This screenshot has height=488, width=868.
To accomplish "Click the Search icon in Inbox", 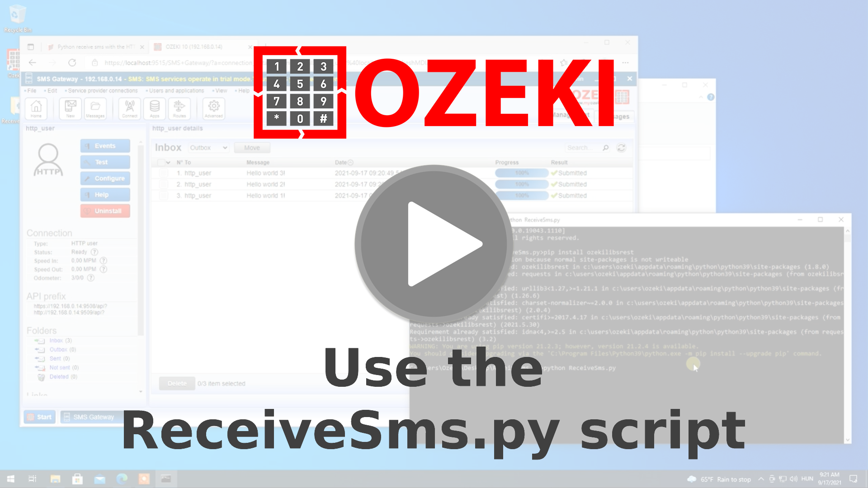I will [606, 147].
